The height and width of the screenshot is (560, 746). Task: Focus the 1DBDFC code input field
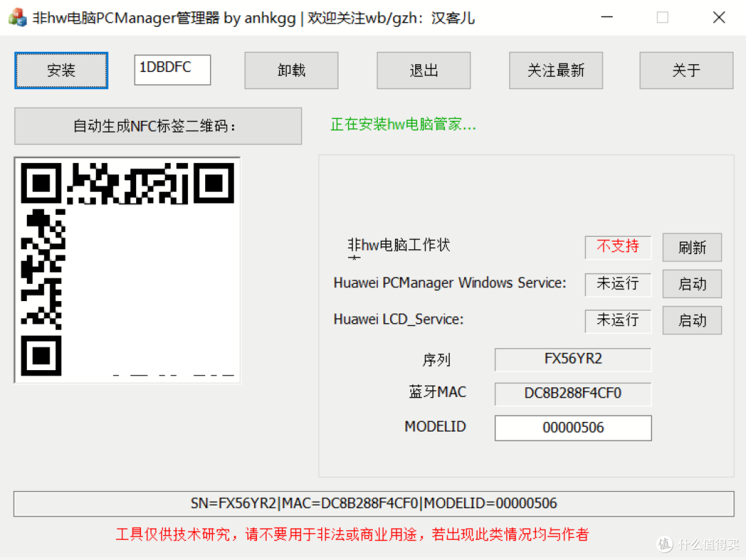point(172,70)
